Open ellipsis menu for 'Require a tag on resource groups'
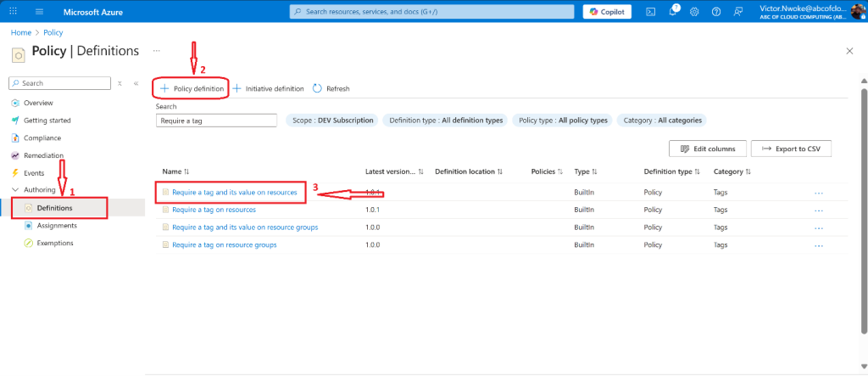 (819, 245)
